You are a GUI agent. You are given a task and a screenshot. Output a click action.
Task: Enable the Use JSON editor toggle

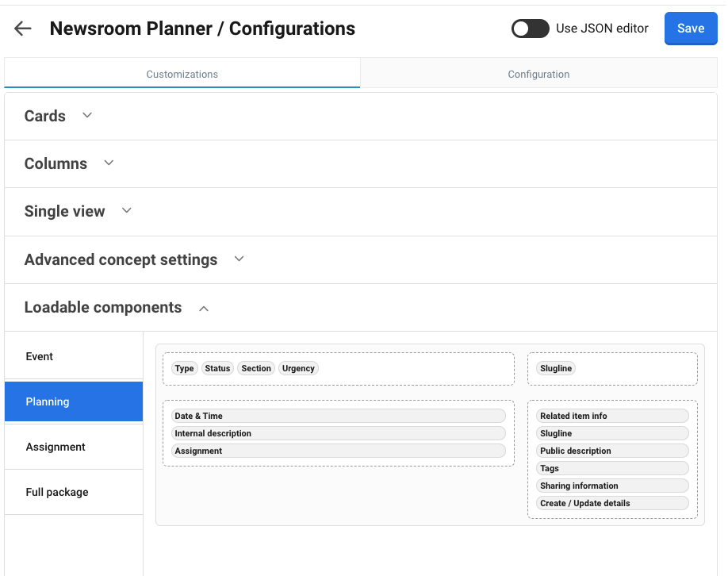pyautogui.click(x=530, y=29)
